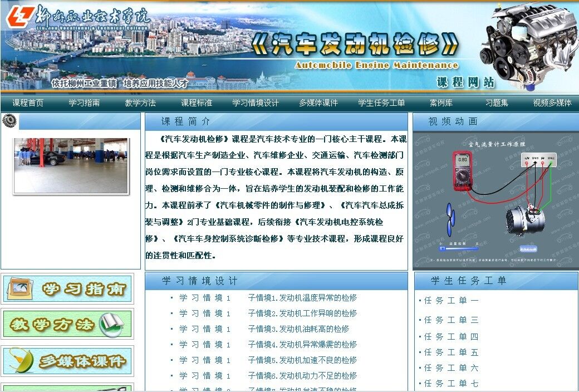
Task: Open 案例库 in the navigation bar
Action: tap(441, 103)
